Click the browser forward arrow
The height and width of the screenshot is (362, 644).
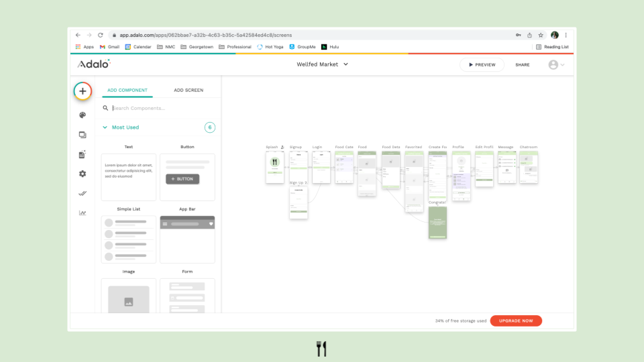click(x=89, y=36)
